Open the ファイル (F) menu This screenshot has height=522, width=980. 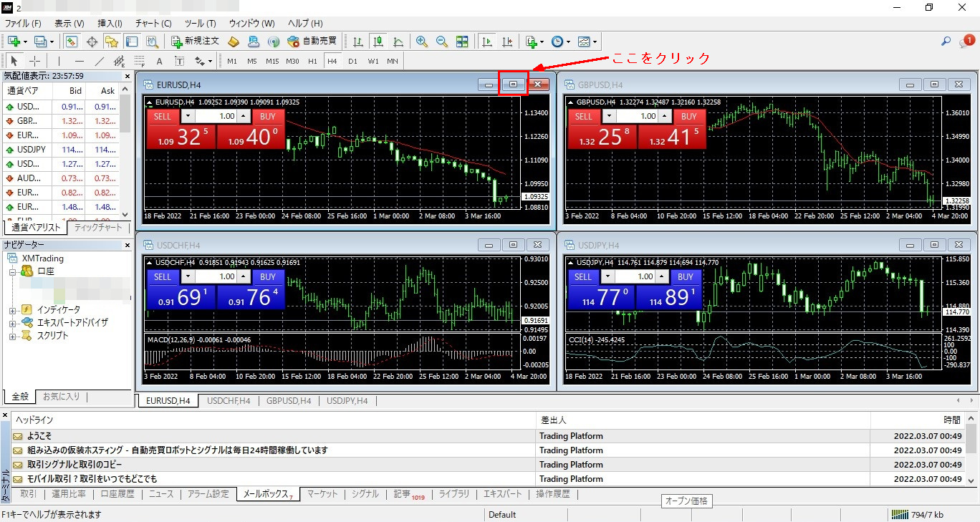coord(23,24)
